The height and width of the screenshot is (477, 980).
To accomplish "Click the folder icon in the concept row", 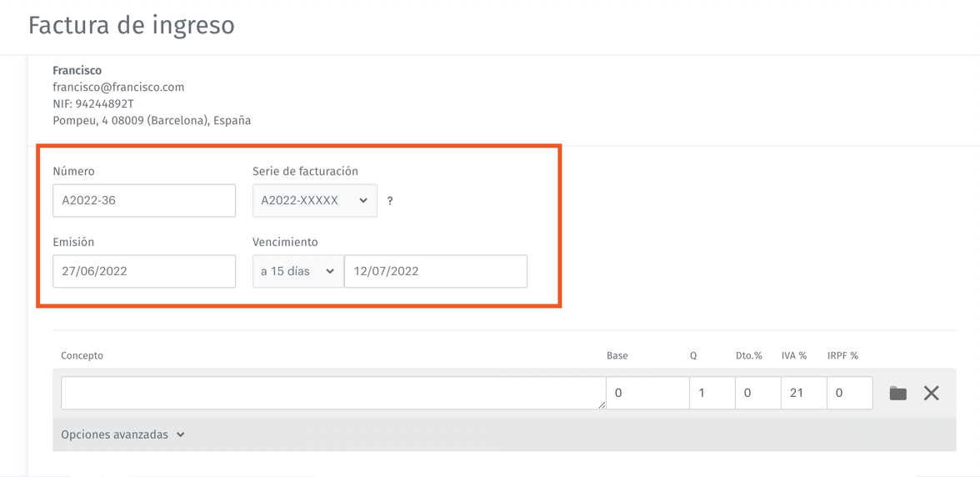I will pyautogui.click(x=897, y=394).
